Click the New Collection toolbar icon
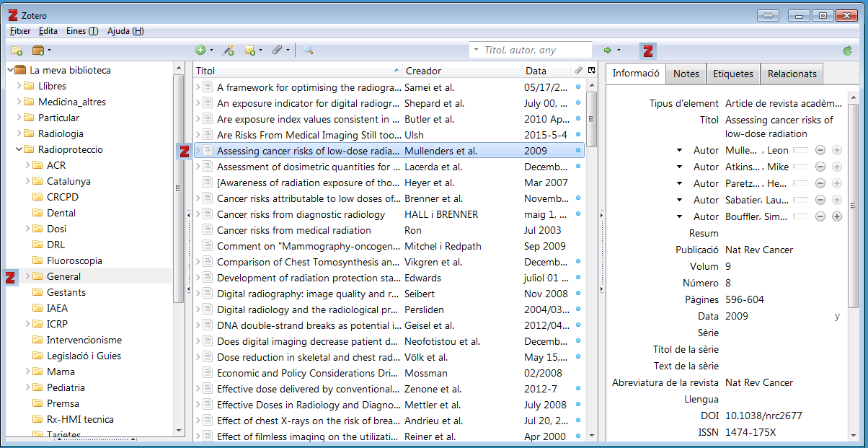Image resolution: width=868 pixels, height=448 pixels. click(x=17, y=50)
